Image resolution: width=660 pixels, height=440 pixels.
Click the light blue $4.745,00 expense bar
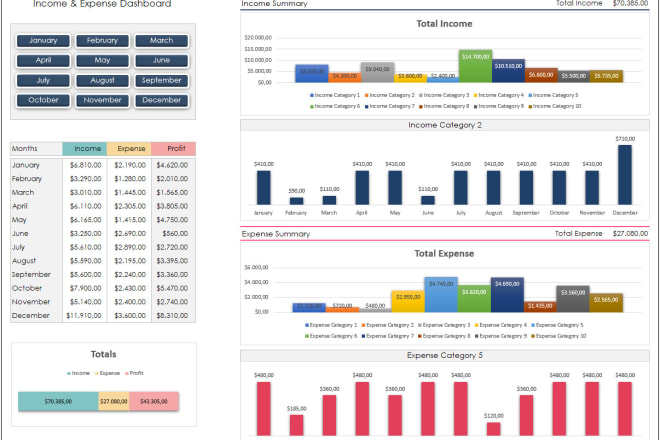coord(441,294)
